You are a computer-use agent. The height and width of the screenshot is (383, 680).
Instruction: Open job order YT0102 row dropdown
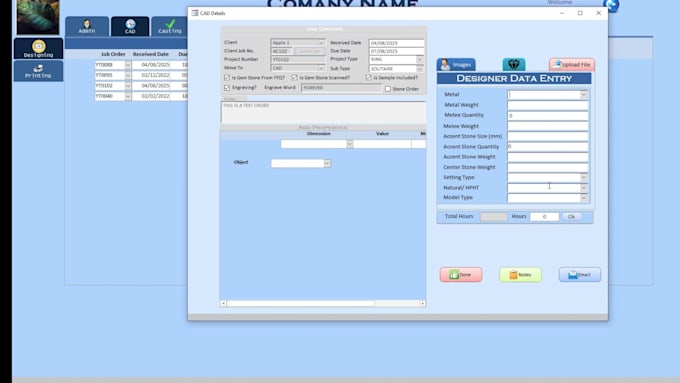click(128, 86)
